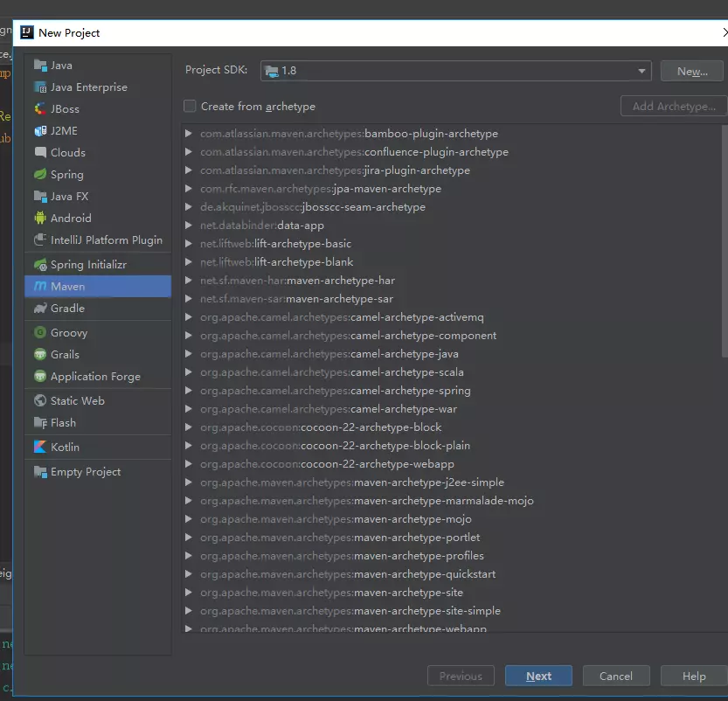Image resolution: width=728 pixels, height=701 pixels.
Task: Choose the Java Enterprise icon
Action: 40,87
